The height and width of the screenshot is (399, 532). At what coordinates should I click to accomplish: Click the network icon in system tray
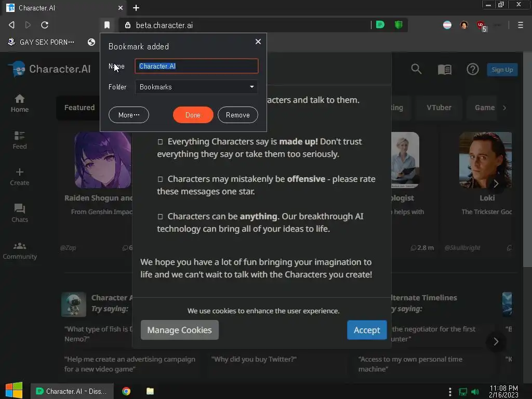(x=463, y=392)
